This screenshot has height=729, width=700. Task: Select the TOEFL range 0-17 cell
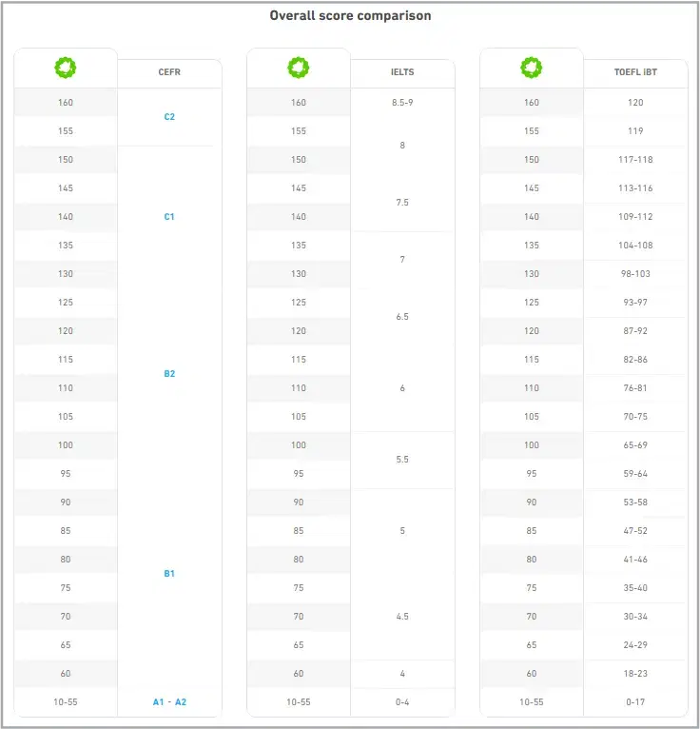[635, 702]
